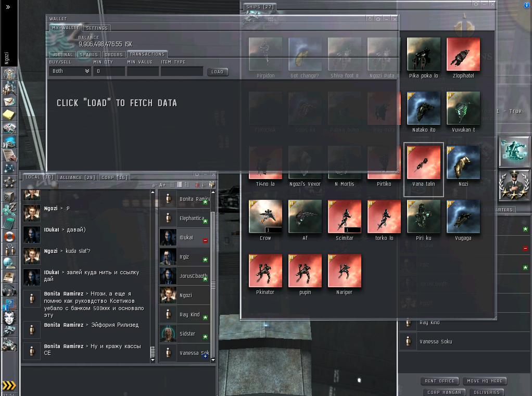Select the Transactions tab in Wallet

tap(147, 54)
